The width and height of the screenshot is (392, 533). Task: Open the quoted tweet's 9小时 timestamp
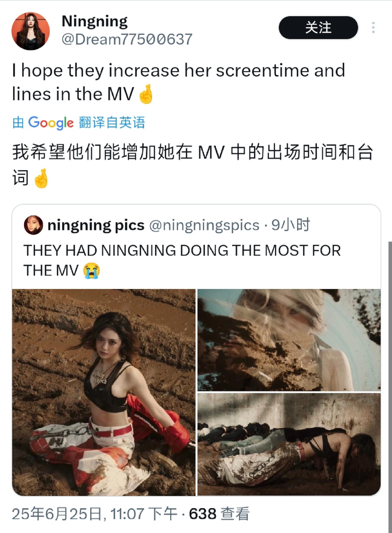(x=291, y=224)
